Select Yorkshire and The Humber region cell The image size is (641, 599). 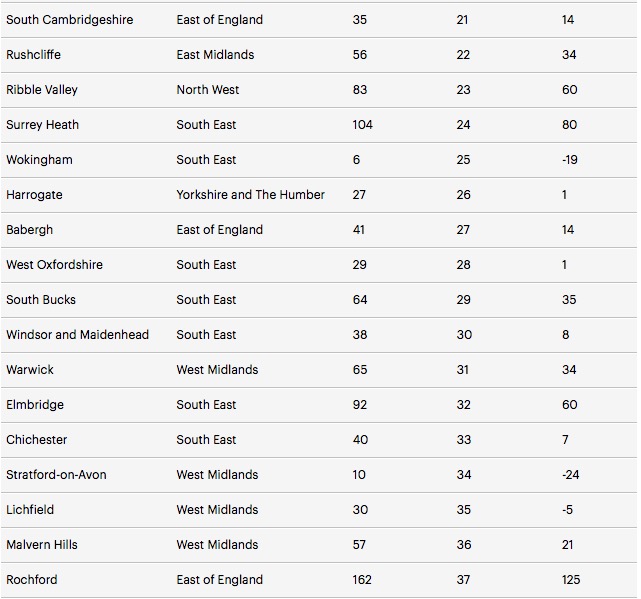[x=251, y=195]
